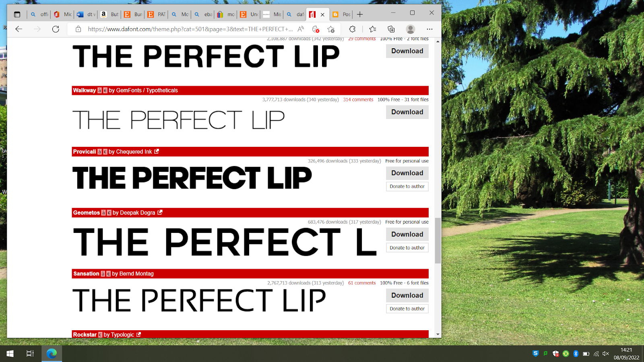Open Deepak Dogra author link
Viewport: 644px width, 362px height.
138,213
